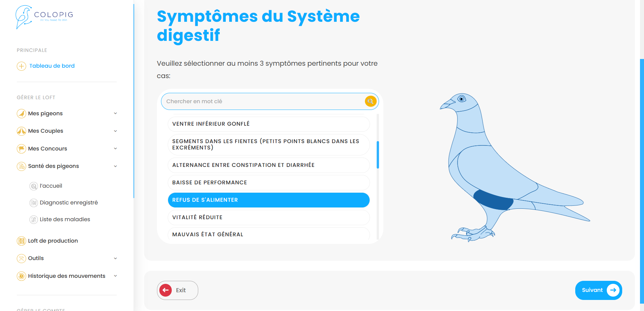The image size is (644, 311).
Task: Click the Outils tools icon
Action: 21,258
